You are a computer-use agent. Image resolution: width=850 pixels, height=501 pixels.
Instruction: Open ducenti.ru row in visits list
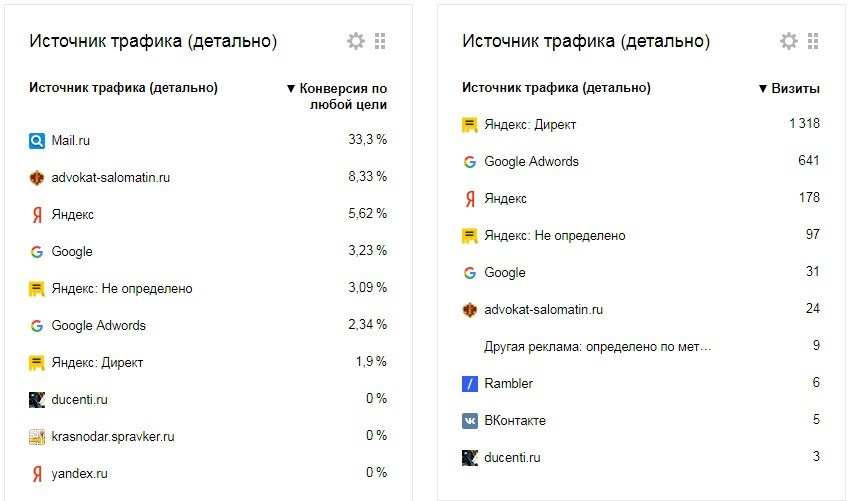point(641,457)
